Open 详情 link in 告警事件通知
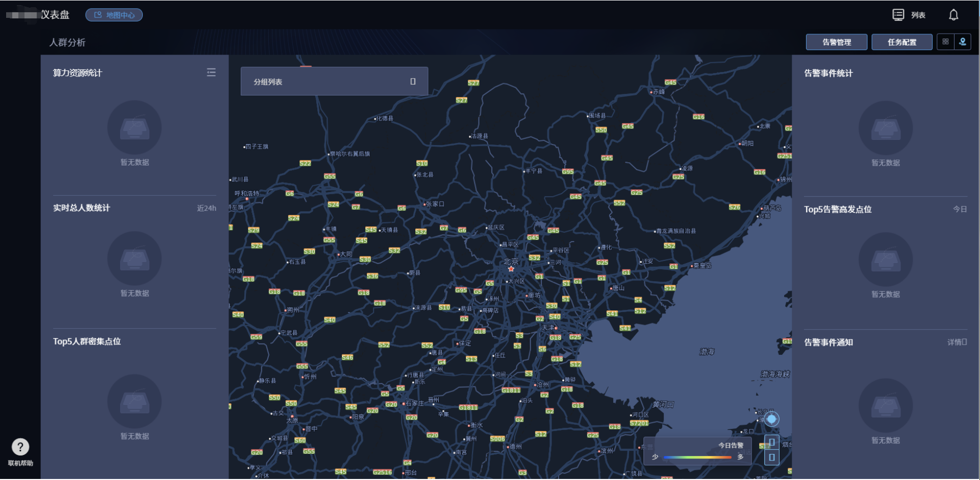980x480 pixels. click(957, 342)
